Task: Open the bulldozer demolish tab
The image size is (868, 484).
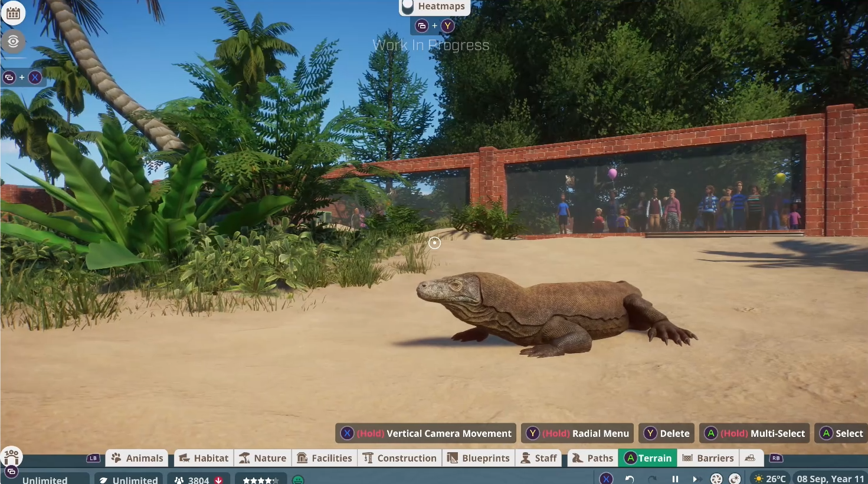Action: [751, 458]
